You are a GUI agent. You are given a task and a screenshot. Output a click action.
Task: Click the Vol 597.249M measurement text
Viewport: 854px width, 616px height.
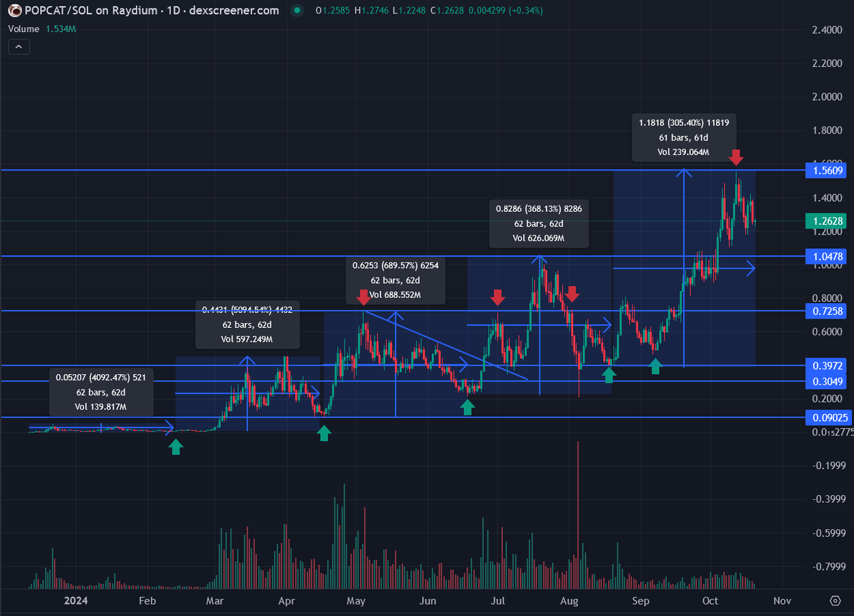pos(247,339)
